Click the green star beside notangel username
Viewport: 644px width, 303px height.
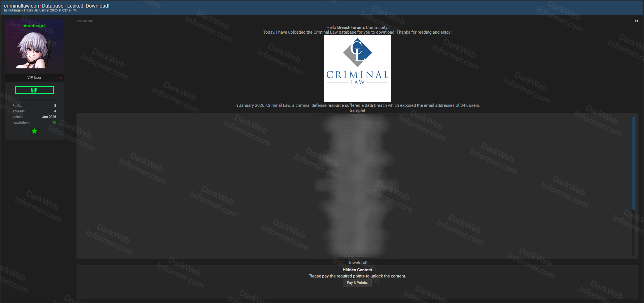25,26
